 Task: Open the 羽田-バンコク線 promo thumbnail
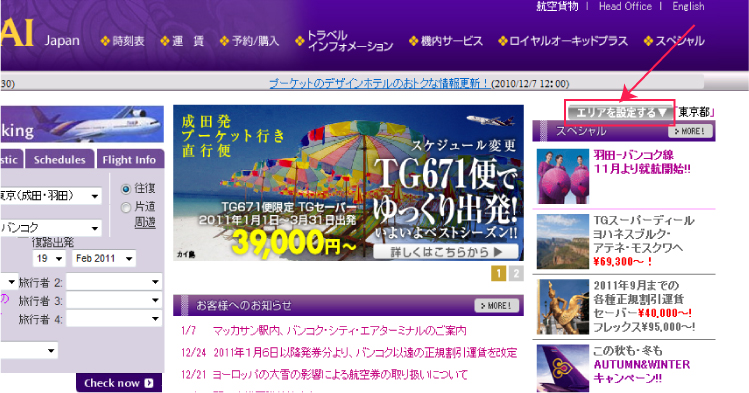(563, 176)
